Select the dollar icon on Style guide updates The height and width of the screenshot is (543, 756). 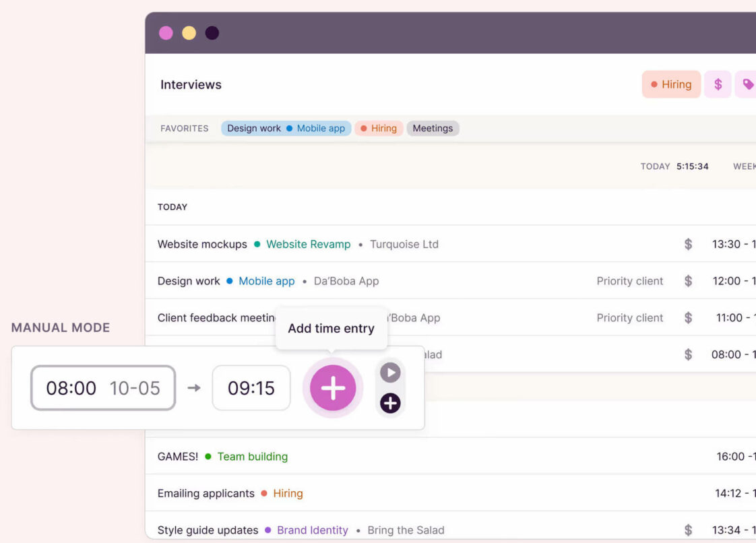point(688,530)
